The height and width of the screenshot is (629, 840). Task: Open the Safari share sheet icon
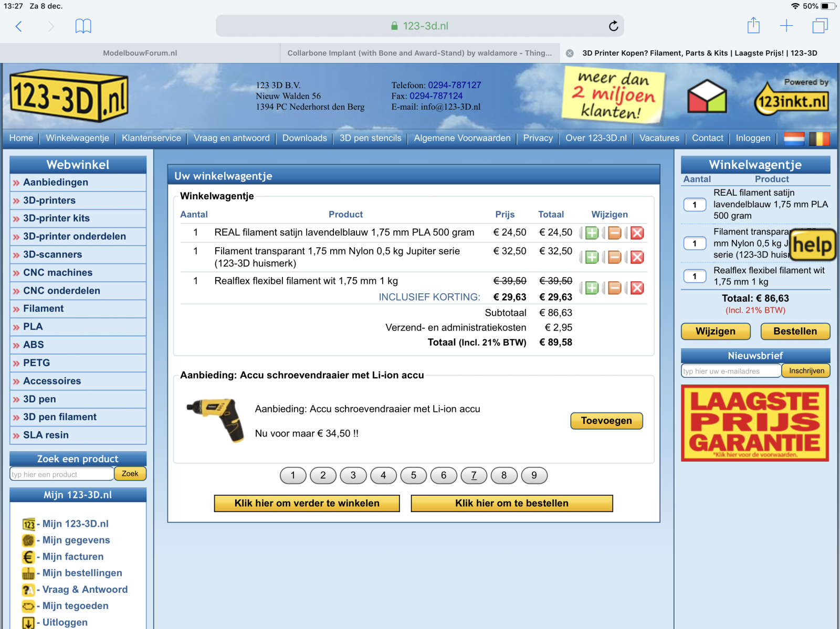(753, 25)
